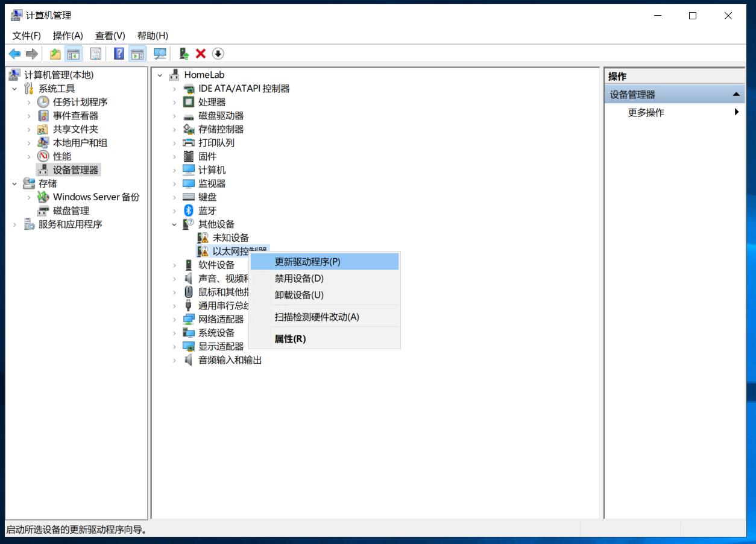Click the Properties sheet toolbar icon
This screenshot has width=756, height=544.
coord(95,54)
